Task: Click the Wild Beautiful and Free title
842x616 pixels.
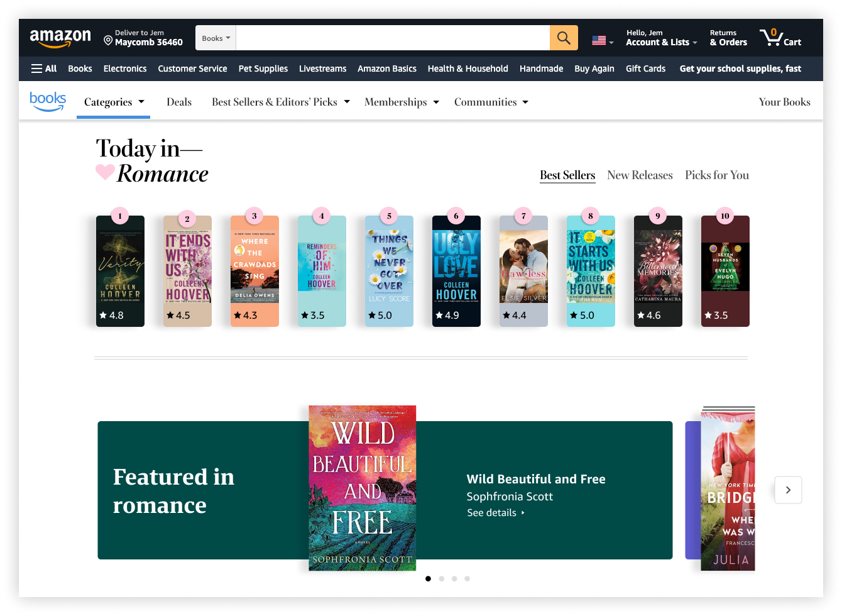Action: 536,479
